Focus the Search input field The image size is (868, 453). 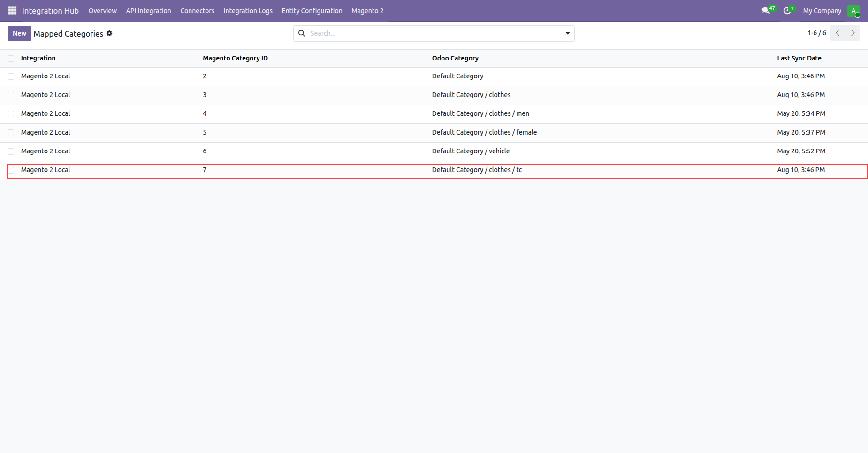pyautogui.click(x=434, y=33)
